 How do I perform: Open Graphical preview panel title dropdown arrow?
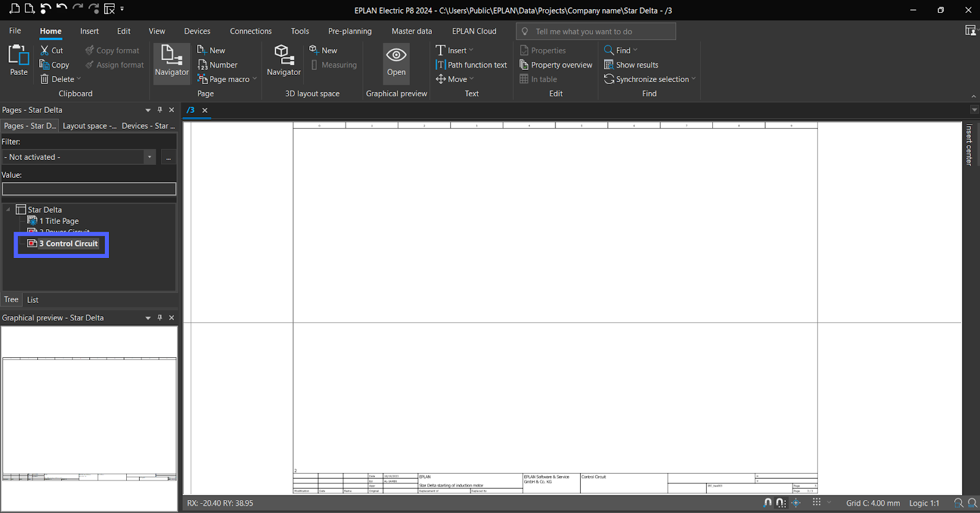[148, 318]
